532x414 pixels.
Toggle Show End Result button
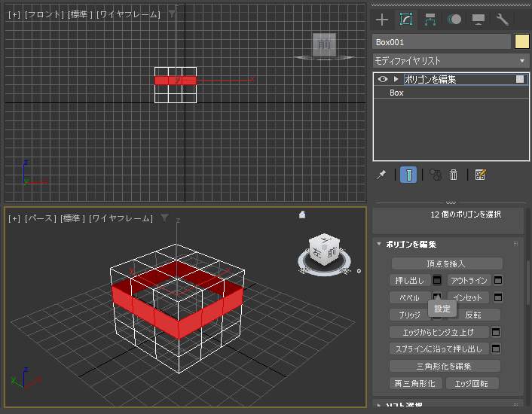click(408, 175)
